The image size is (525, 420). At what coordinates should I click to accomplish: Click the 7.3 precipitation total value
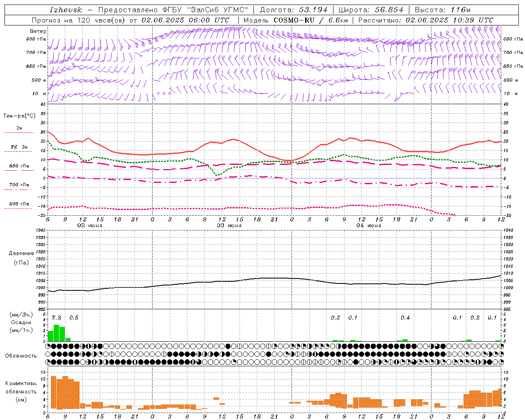pyautogui.click(x=56, y=318)
